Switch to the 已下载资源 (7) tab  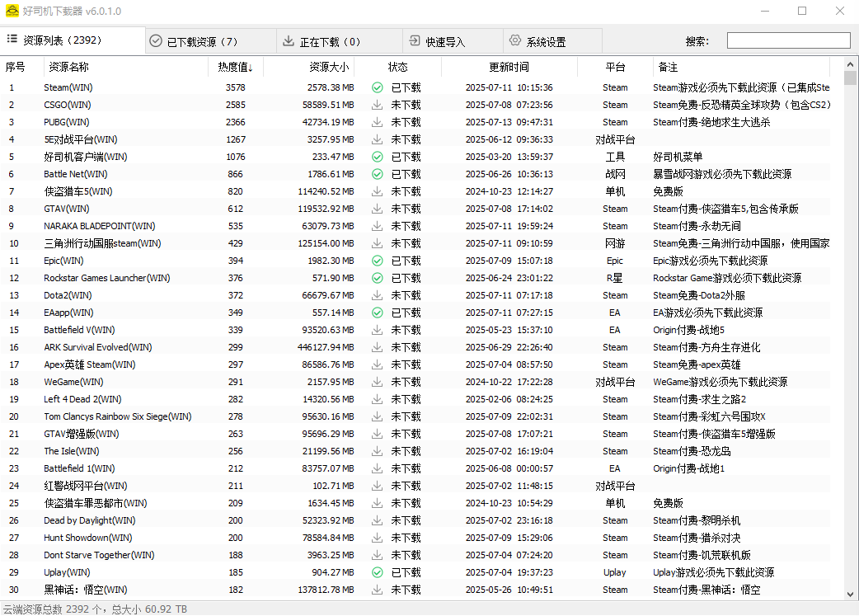pos(211,42)
